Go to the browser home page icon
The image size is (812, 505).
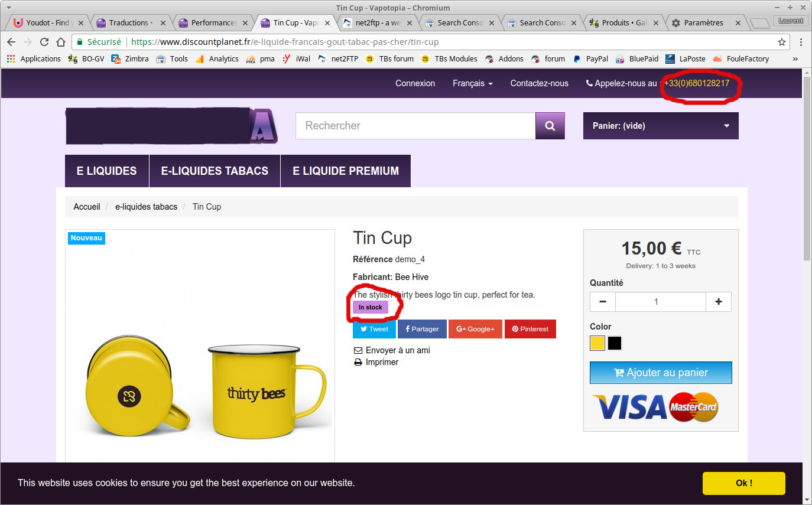[61, 42]
